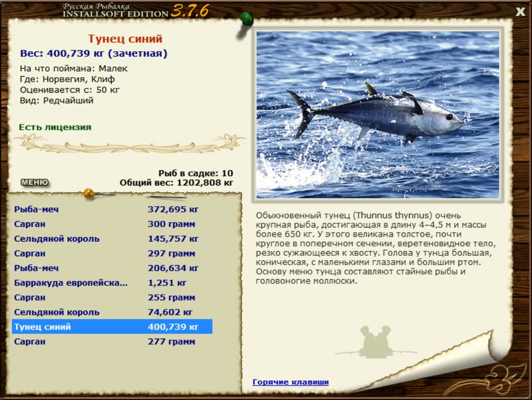Screen dimensions: 532x400
Task: Close the fish info window with X
Action: [x=520, y=12]
